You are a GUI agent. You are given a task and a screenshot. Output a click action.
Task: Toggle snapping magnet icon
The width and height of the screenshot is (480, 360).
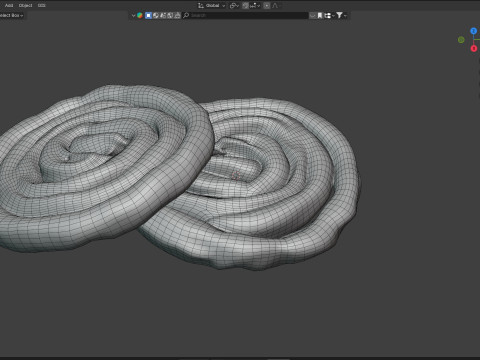coord(245,5)
